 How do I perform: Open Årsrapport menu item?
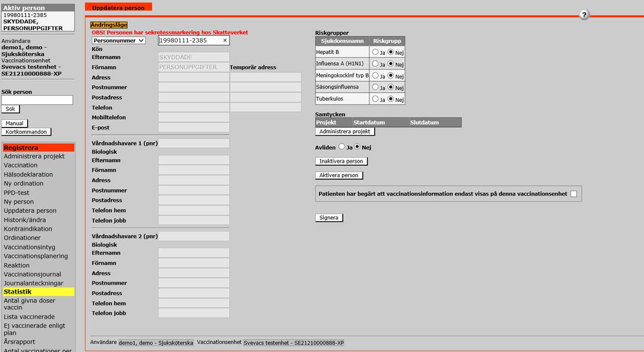tap(19, 342)
